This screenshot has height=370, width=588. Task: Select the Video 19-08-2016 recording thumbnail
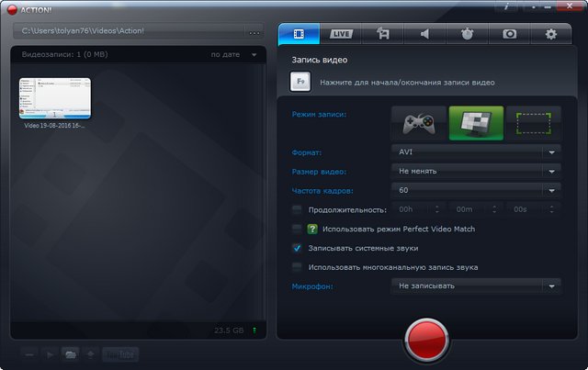coord(55,99)
